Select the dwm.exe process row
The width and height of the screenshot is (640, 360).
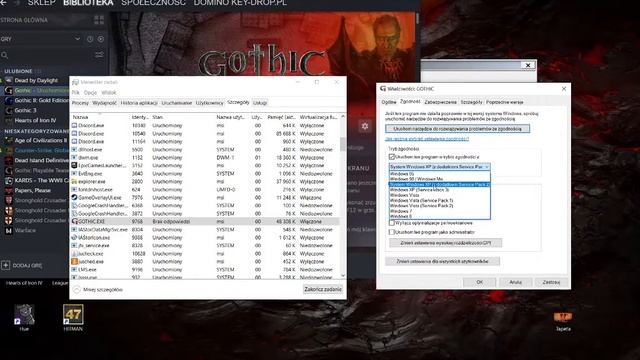click(x=205, y=158)
